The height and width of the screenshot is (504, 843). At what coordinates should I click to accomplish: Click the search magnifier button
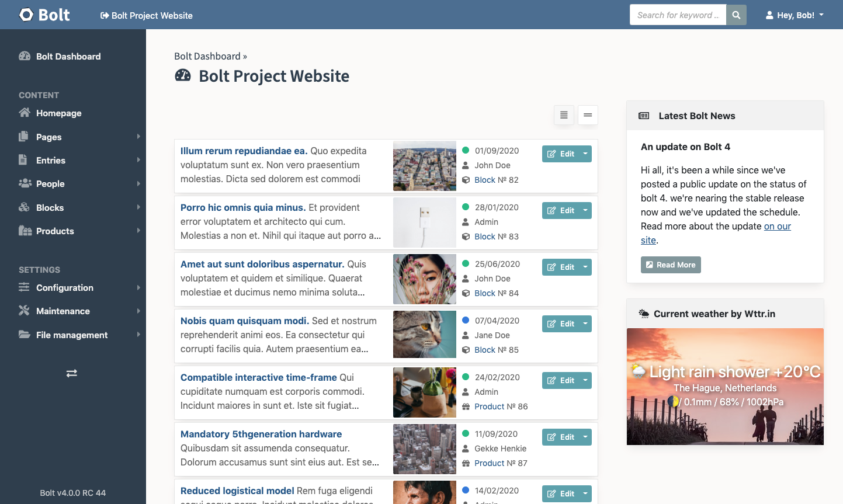coord(736,15)
